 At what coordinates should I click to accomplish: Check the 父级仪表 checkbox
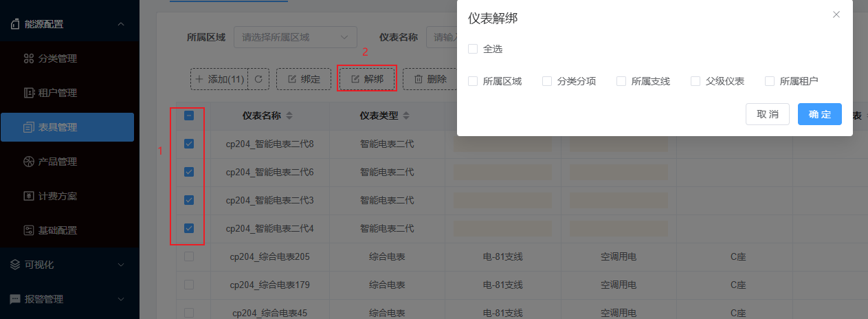coord(695,81)
